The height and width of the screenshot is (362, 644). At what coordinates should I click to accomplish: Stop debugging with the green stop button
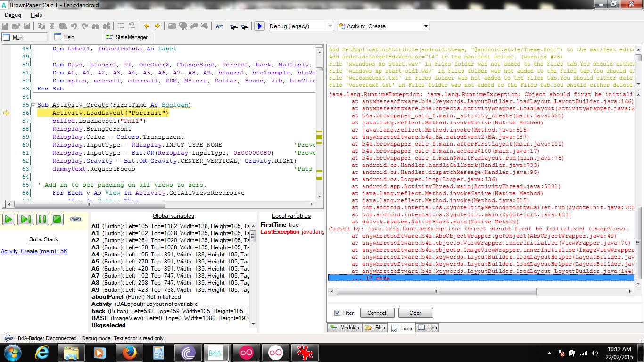(x=58, y=219)
